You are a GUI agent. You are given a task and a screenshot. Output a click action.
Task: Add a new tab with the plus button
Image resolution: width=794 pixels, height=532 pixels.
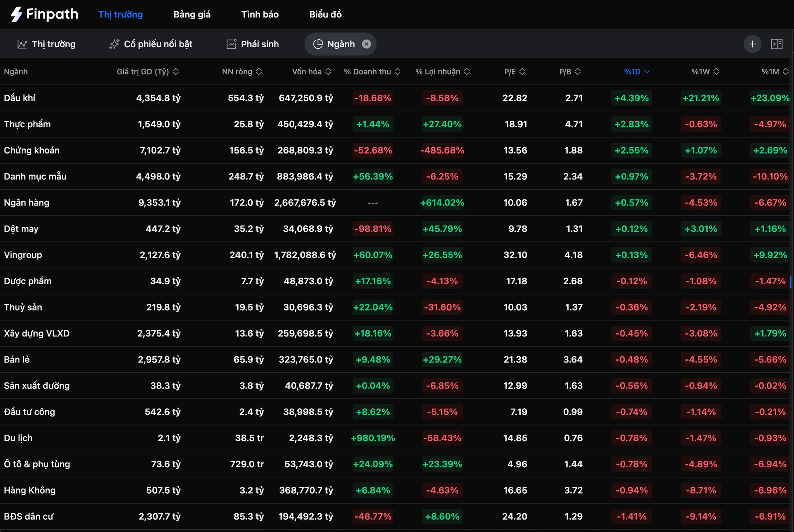[752, 44]
